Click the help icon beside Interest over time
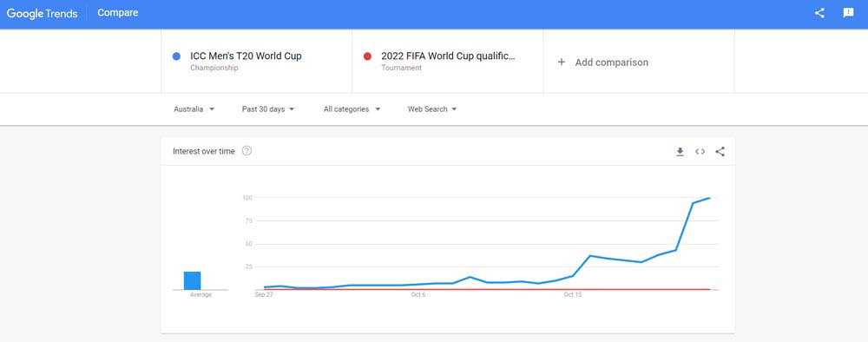 247,150
